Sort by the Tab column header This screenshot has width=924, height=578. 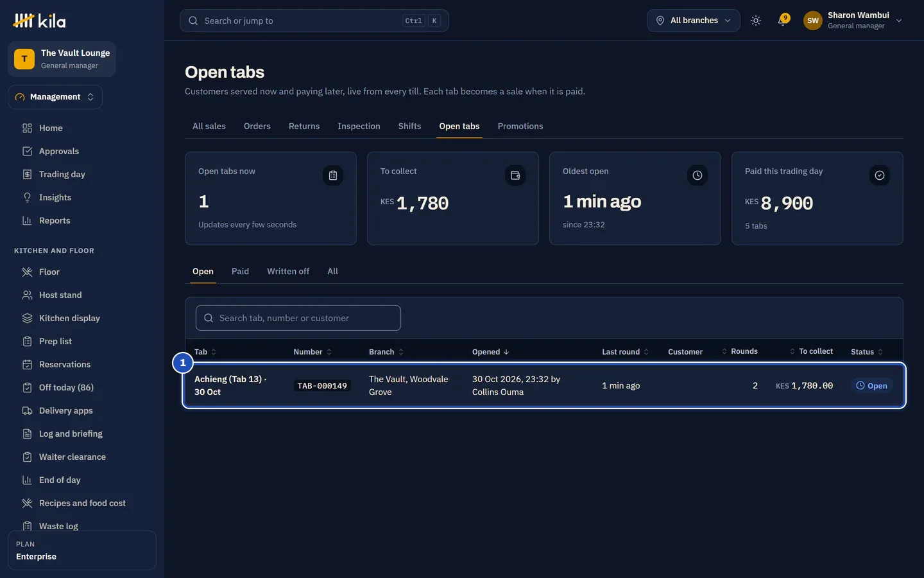tap(205, 352)
